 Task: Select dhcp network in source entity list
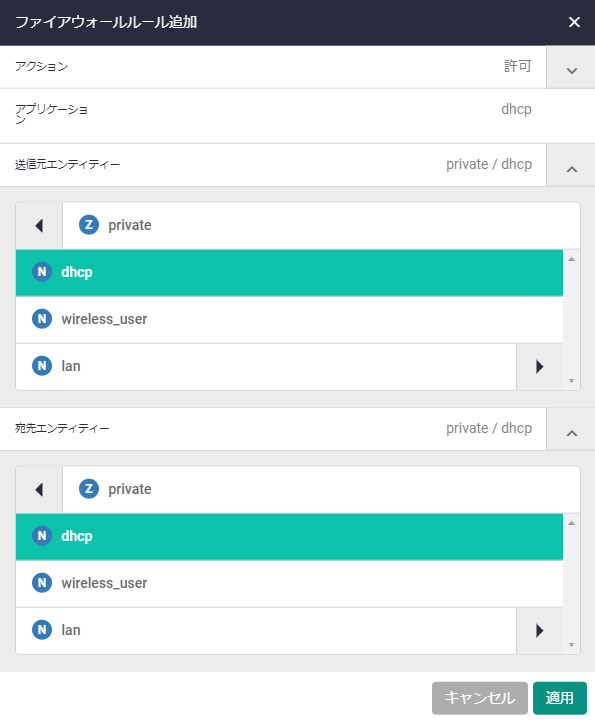(x=289, y=272)
